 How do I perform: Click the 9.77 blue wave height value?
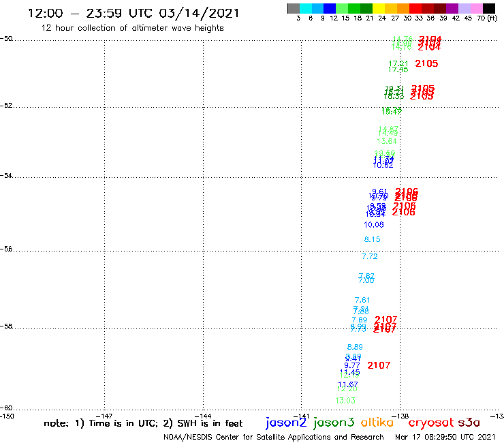click(352, 365)
